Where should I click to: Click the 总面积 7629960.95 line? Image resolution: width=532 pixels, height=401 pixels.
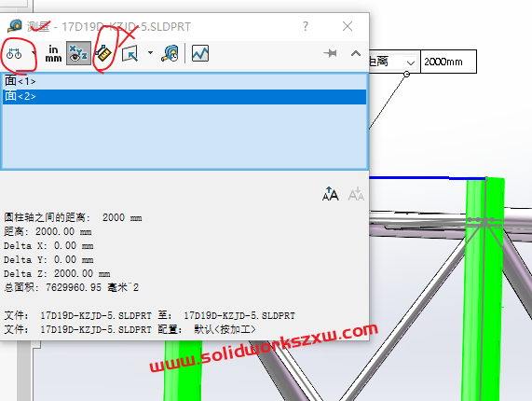point(71,287)
